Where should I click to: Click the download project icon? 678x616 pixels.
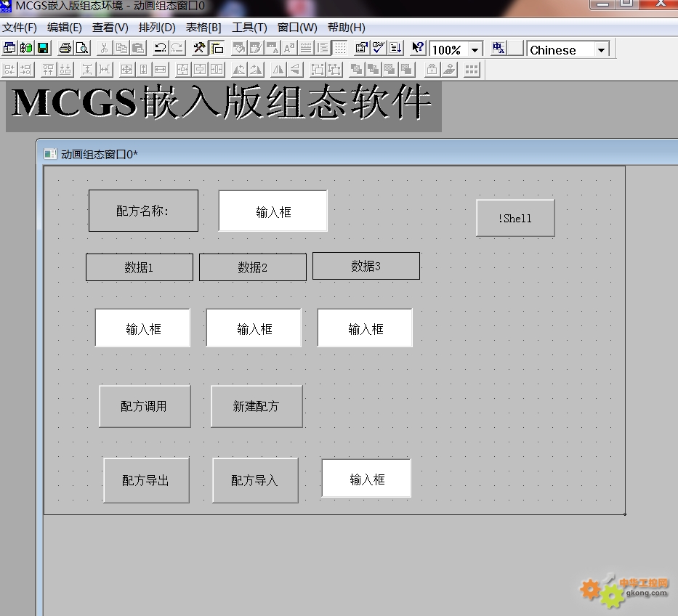[395, 48]
